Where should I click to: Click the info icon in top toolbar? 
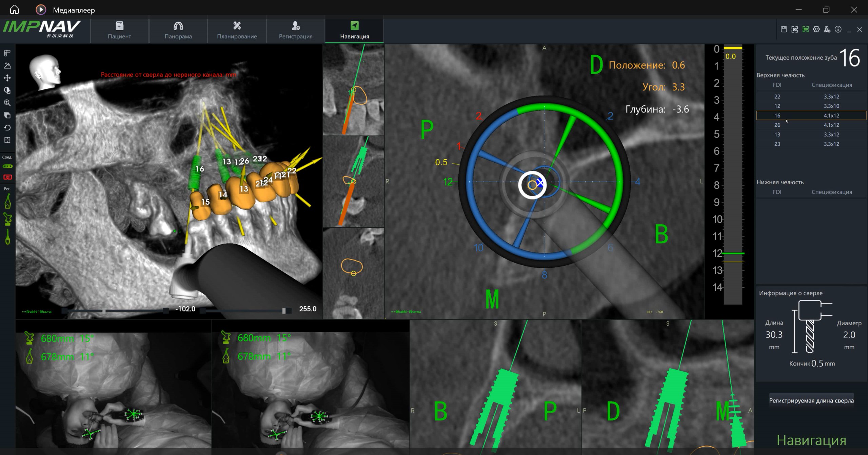(838, 29)
